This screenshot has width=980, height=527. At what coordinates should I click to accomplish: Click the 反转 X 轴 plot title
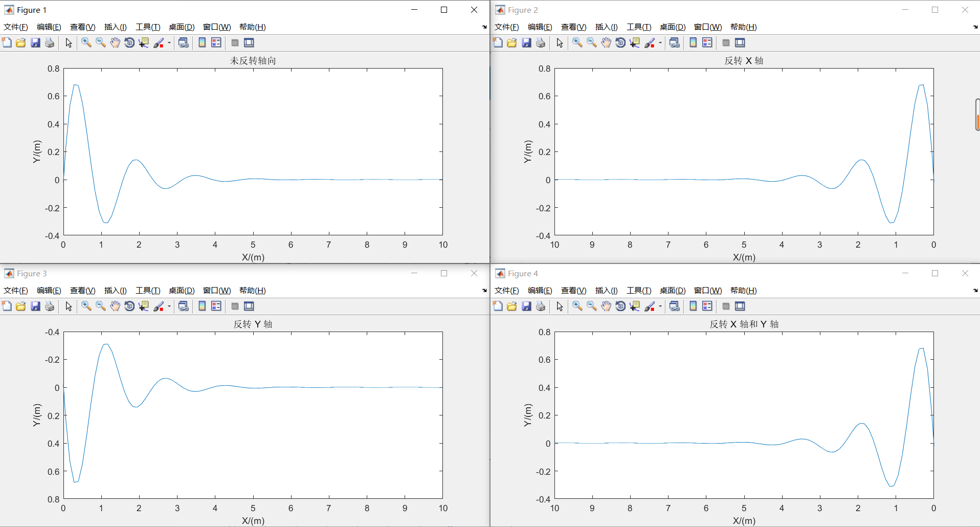[744, 61]
